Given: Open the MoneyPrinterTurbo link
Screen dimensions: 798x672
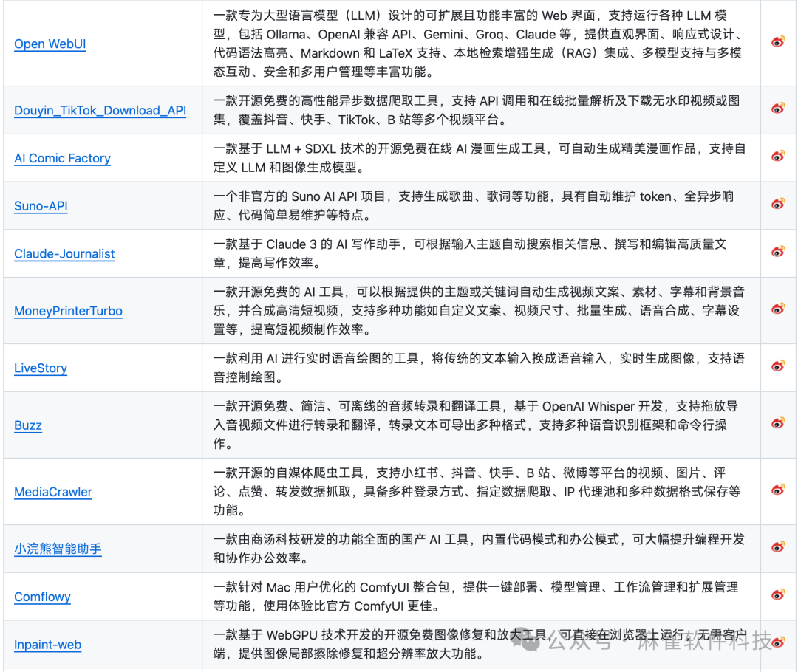Looking at the screenshot, I should (68, 311).
